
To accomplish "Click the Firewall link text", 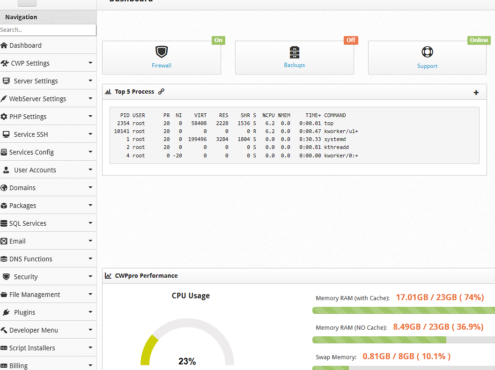I will [x=161, y=66].
